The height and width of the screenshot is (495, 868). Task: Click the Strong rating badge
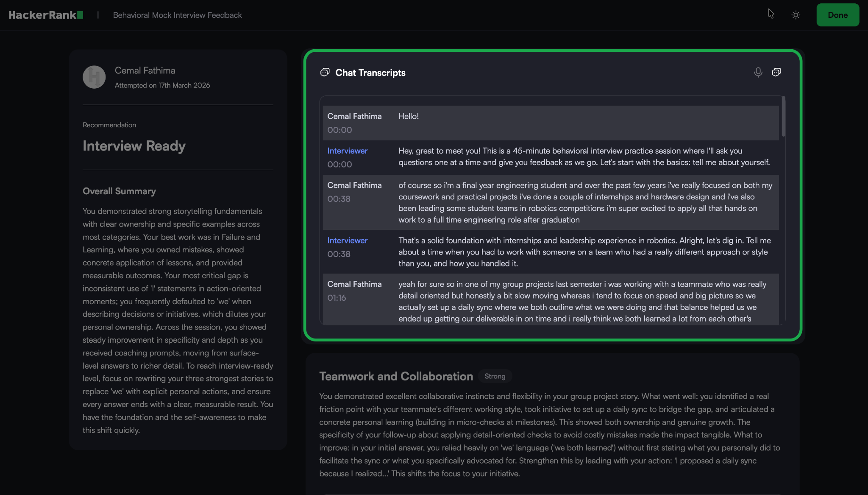(x=495, y=376)
